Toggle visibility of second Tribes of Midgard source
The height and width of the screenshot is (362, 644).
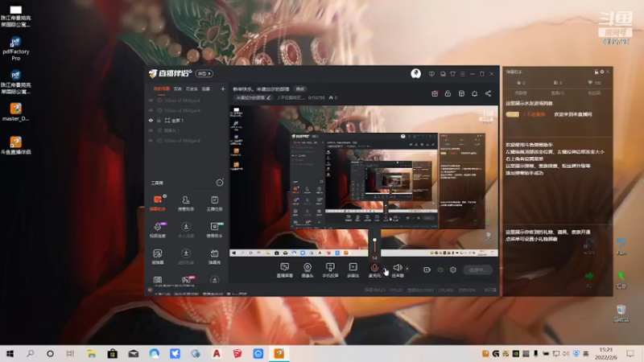(151, 110)
